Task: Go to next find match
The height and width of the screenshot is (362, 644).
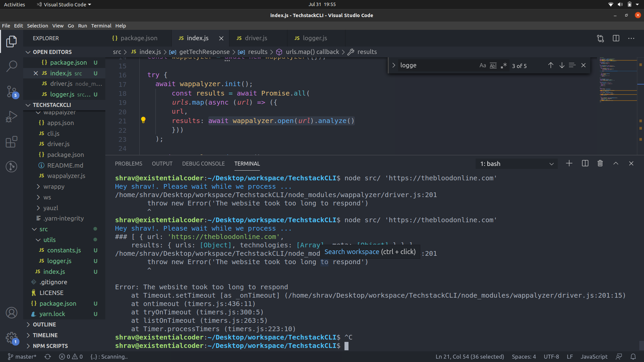Action: coord(562,65)
